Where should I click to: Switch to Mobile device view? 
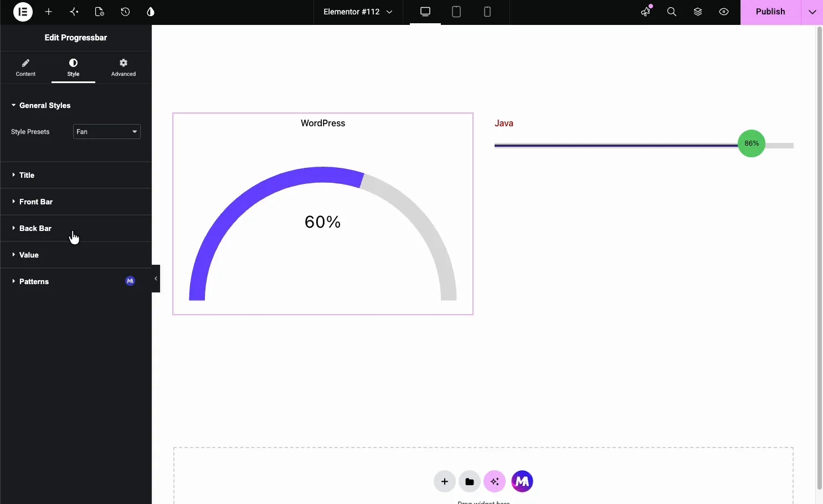click(x=487, y=12)
